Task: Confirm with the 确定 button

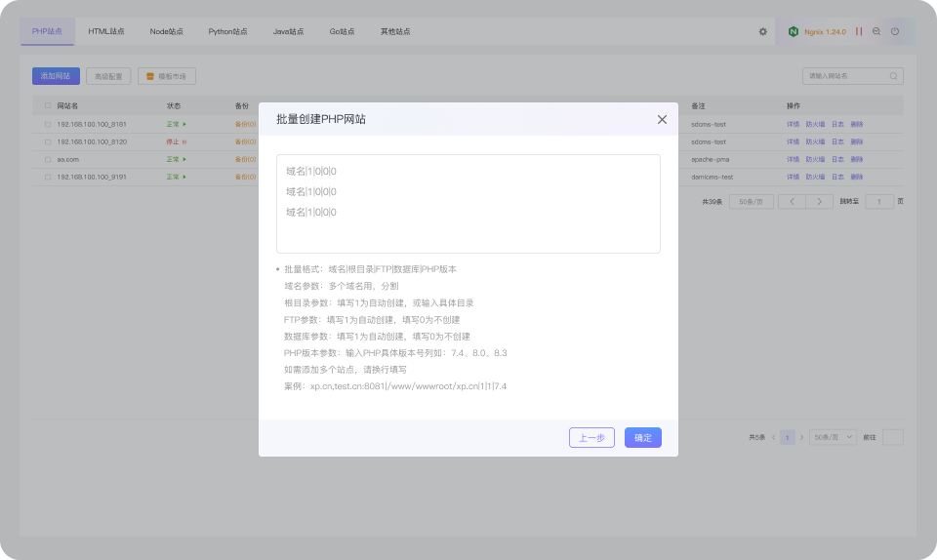Action: coord(643,438)
